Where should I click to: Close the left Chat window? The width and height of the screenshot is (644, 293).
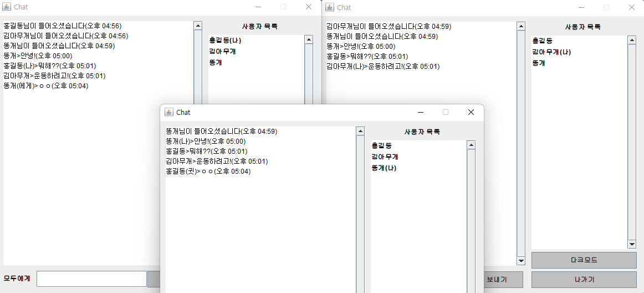309,7
